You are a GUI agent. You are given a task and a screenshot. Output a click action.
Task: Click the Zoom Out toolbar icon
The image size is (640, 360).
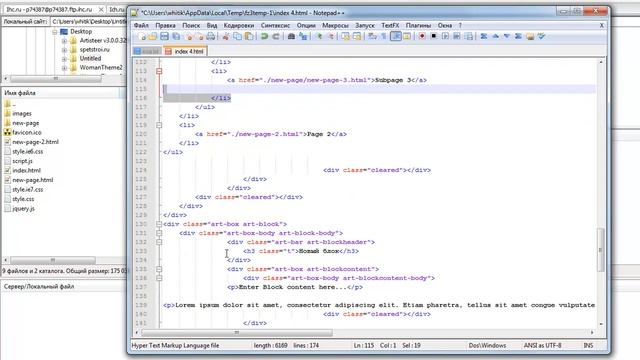[x=331, y=37]
